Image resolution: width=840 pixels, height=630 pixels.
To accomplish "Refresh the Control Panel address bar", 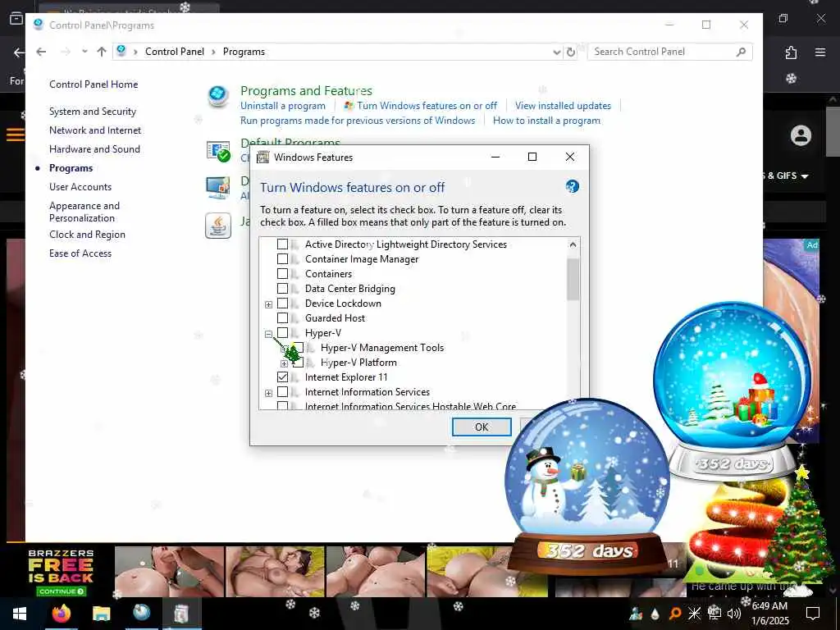I will 571,52.
